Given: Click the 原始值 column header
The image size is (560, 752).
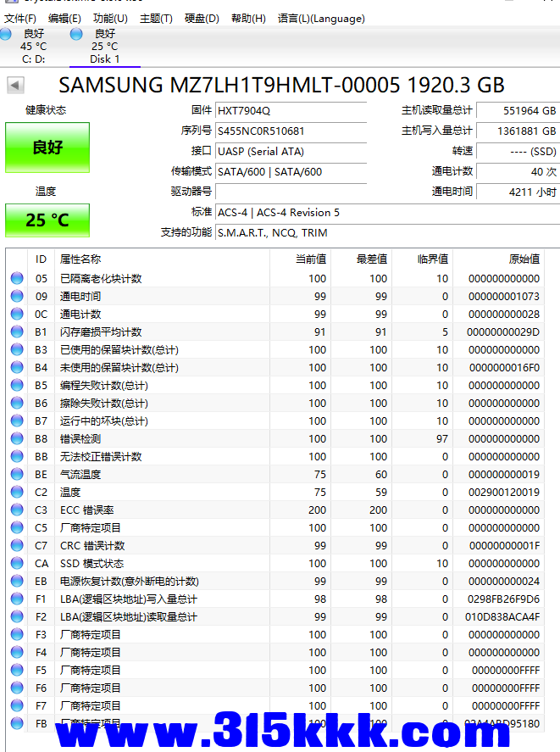Looking at the screenshot, I should (499, 259).
